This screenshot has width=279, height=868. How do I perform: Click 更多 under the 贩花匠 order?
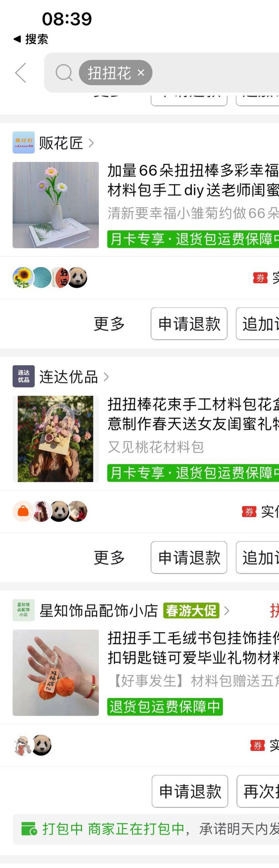[109, 324]
